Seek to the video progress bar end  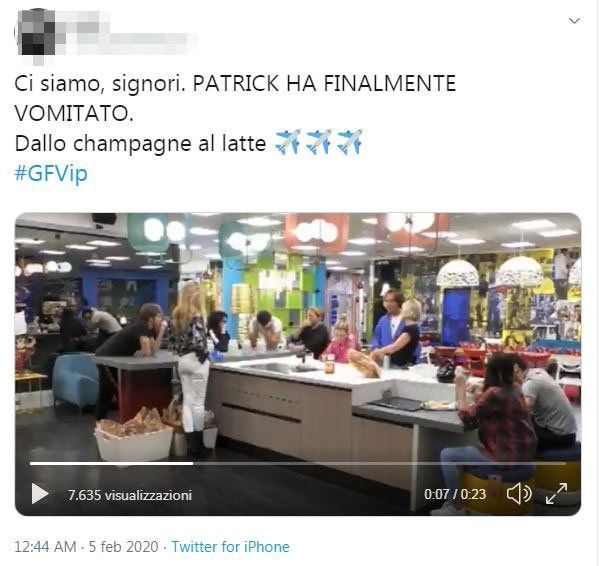point(565,464)
